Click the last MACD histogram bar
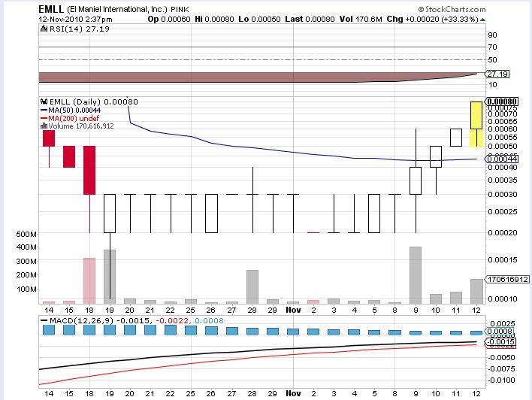This screenshot has height=400, width=532. click(476, 332)
